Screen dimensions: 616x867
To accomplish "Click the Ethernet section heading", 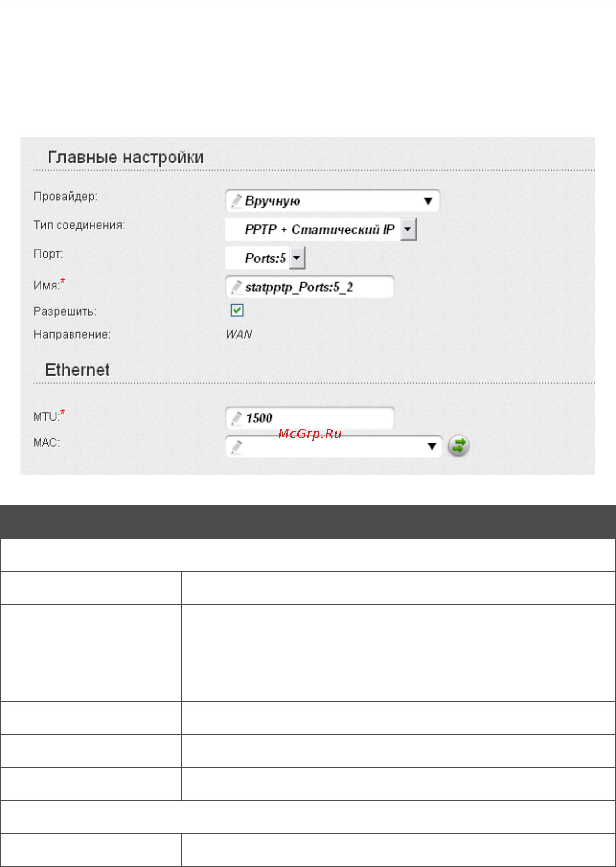I will tap(77, 370).
